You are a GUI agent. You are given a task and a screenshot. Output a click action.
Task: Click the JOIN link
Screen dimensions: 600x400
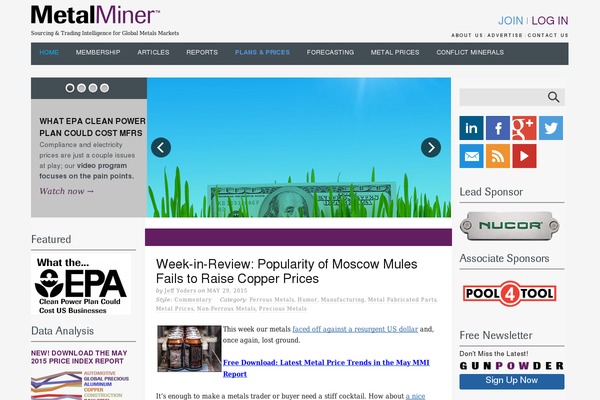point(510,21)
